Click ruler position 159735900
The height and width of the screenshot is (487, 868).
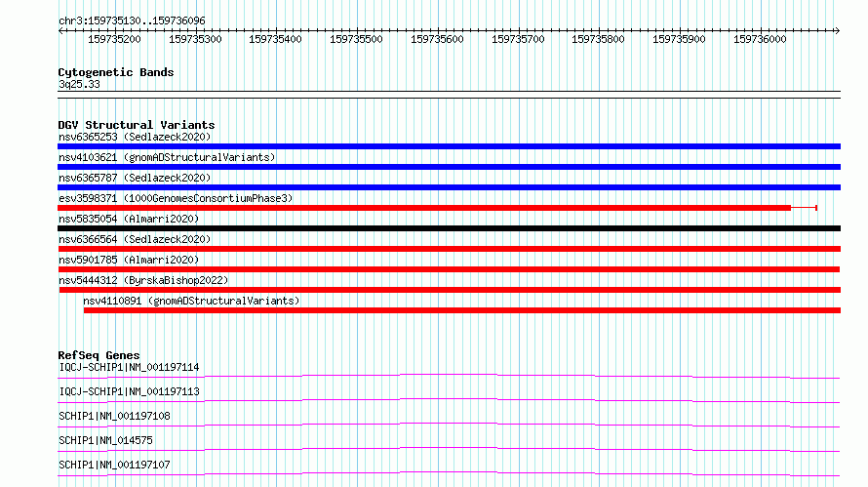click(x=679, y=39)
